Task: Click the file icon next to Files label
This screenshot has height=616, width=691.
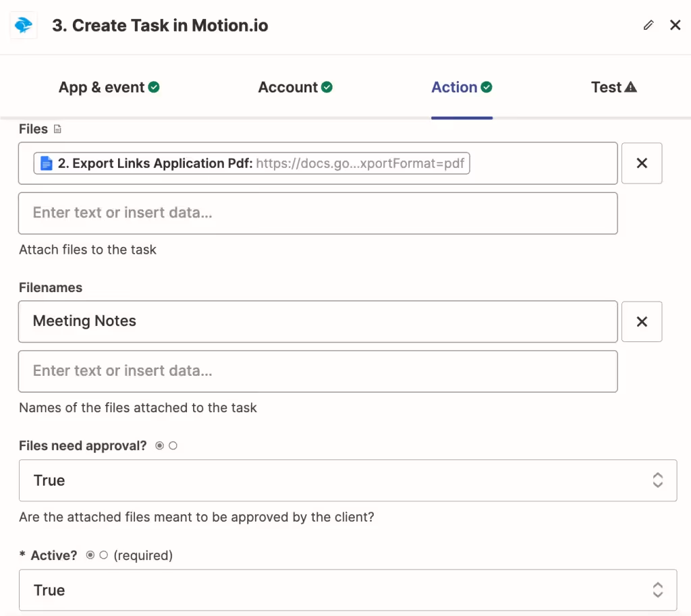Action: [57, 129]
